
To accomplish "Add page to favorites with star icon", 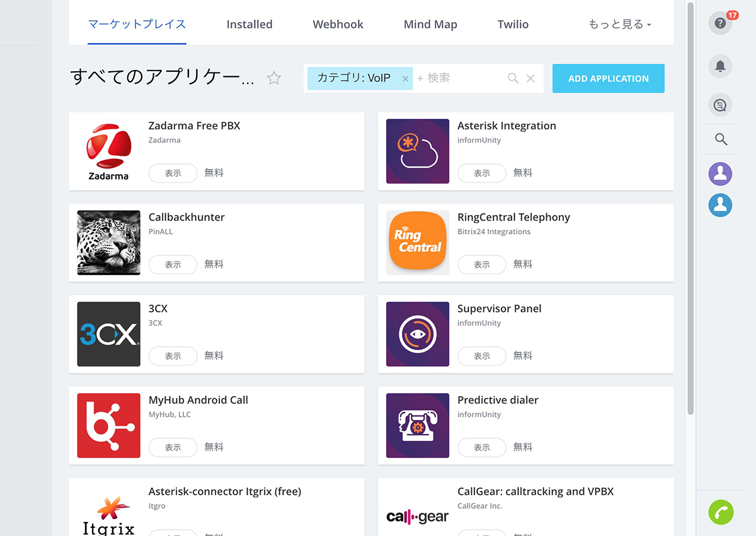I will 274,78.
